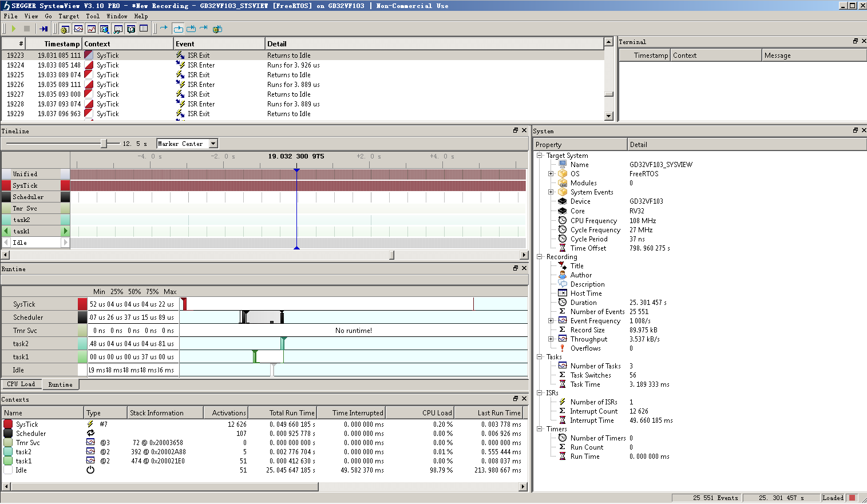867x504 pixels.
Task: Click the blue timeline cursor marker top
Action: pyautogui.click(x=296, y=170)
